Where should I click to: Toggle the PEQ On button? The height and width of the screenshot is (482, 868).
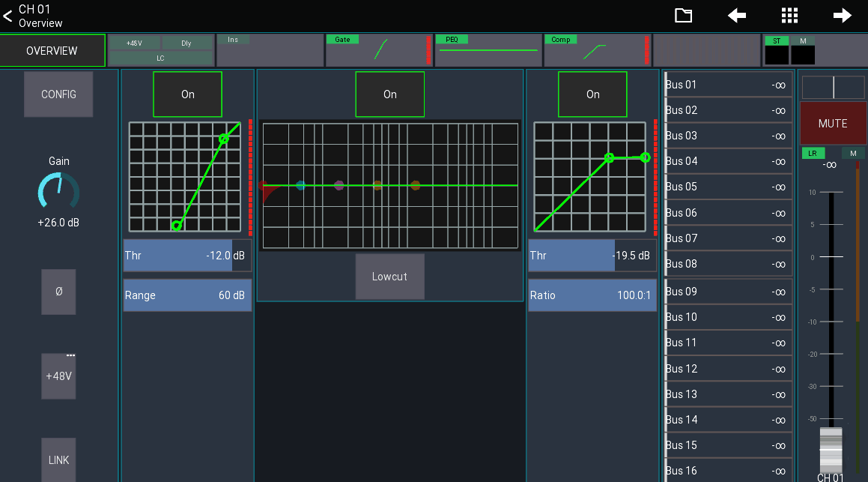pos(389,94)
